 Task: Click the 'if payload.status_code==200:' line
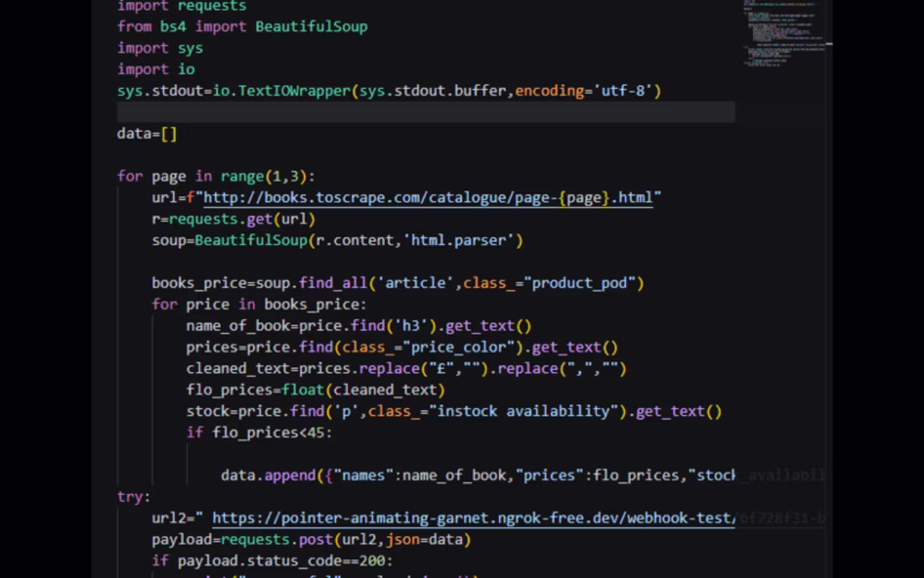tap(272, 561)
